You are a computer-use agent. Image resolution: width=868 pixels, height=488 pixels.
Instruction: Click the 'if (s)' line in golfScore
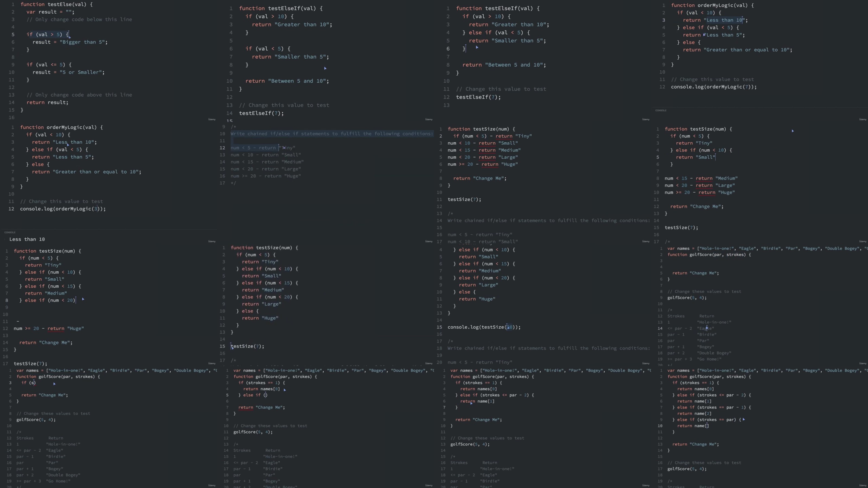click(28, 383)
